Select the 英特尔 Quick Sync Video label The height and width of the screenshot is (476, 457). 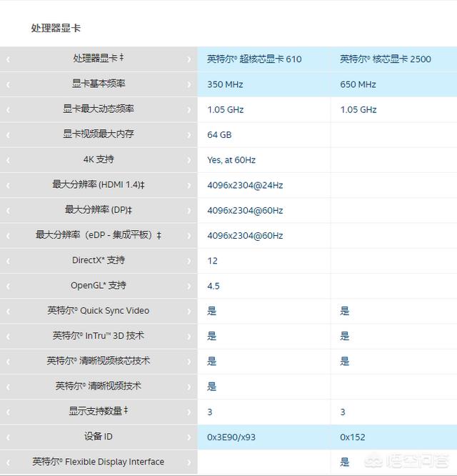pyautogui.click(x=99, y=311)
